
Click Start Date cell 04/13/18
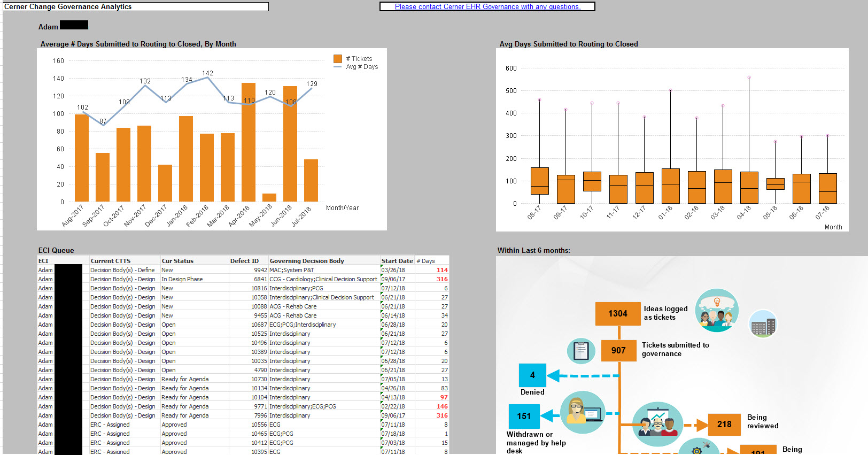pos(397,397)
